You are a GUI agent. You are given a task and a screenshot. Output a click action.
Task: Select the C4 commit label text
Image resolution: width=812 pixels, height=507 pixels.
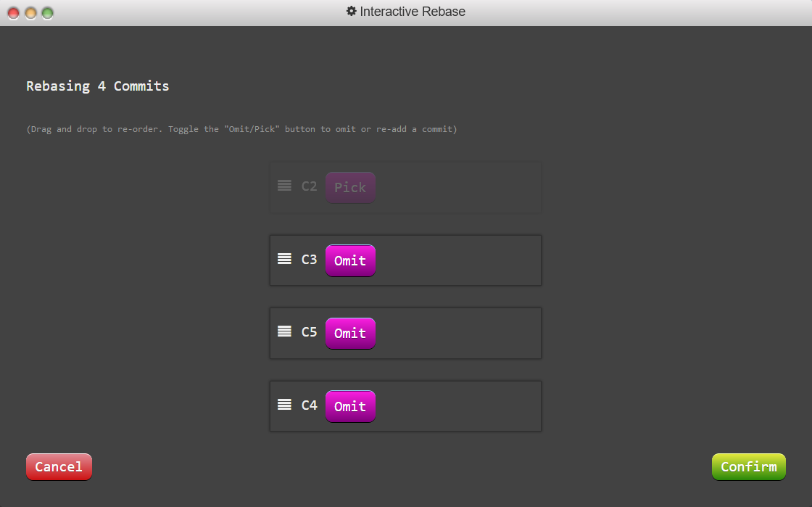coord(309,405)
